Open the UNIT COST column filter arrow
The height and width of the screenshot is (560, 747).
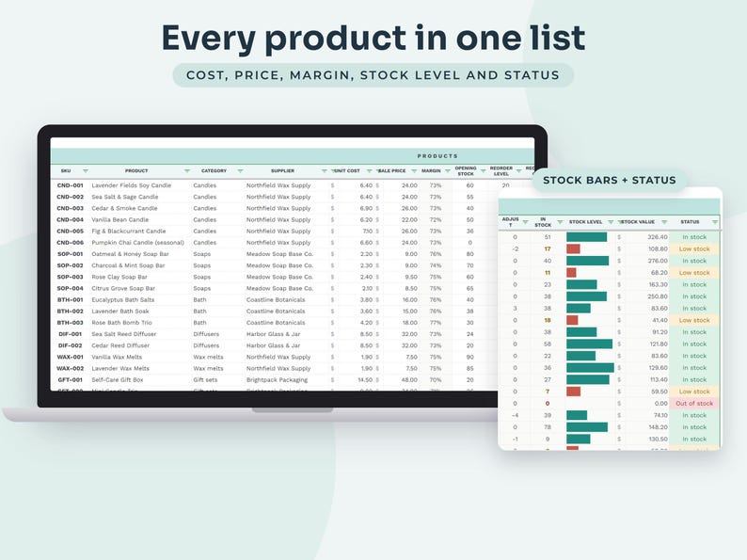point(369,170)
